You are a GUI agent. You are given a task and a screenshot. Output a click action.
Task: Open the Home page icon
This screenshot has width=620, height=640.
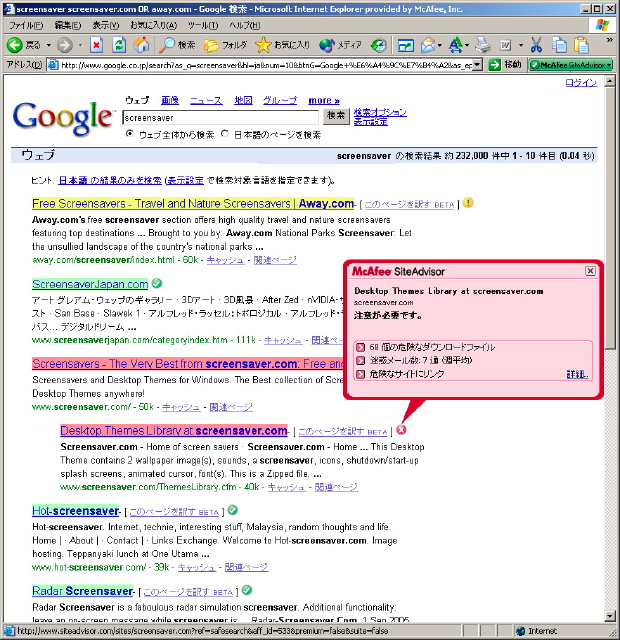tap(141, 45)
